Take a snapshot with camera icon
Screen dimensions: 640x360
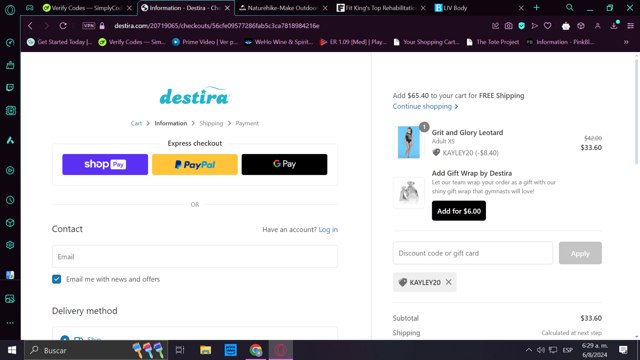pyautogui.click(x=508, y=26)
